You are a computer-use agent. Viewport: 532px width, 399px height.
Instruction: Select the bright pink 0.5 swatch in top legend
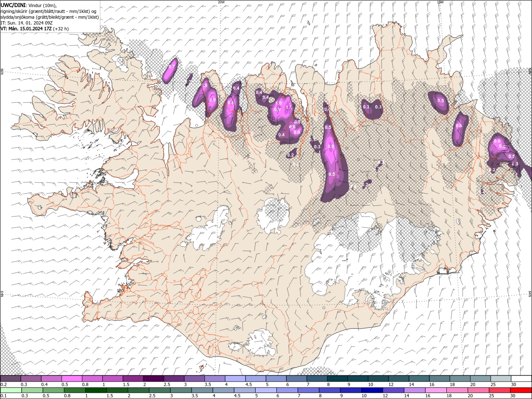71,379
